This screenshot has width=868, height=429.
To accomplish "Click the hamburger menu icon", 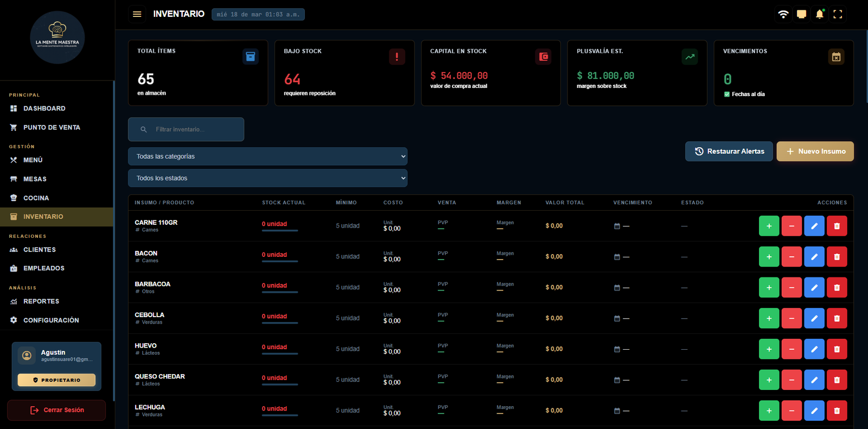I will pos(137,14).
